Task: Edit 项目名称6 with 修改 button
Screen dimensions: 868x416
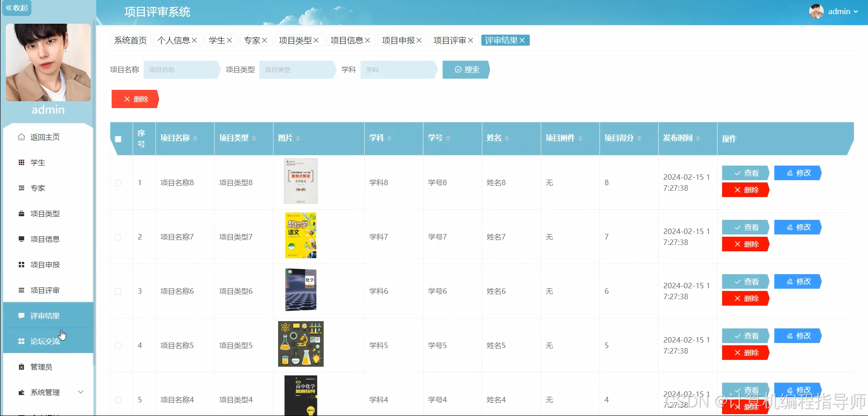Action: 798,281
